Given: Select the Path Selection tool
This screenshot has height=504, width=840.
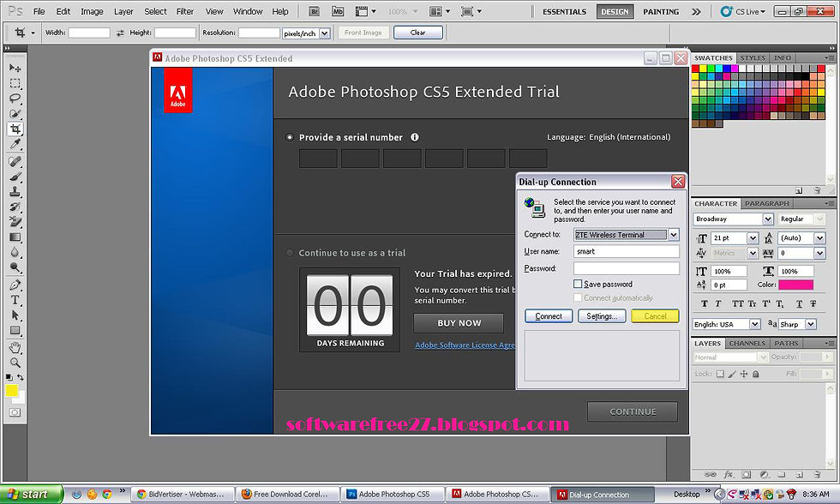Looking at the screenshot, I should click(x=15, y=315).
